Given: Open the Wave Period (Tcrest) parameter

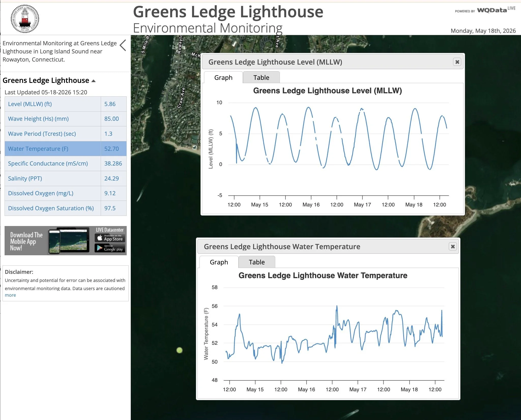Looking at the screenshot, I should (42, 134).
